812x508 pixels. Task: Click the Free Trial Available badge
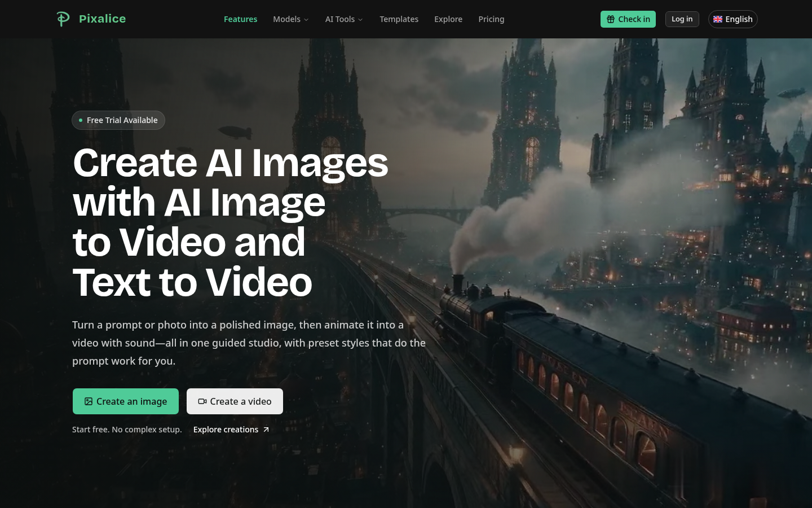click(118, 120)
